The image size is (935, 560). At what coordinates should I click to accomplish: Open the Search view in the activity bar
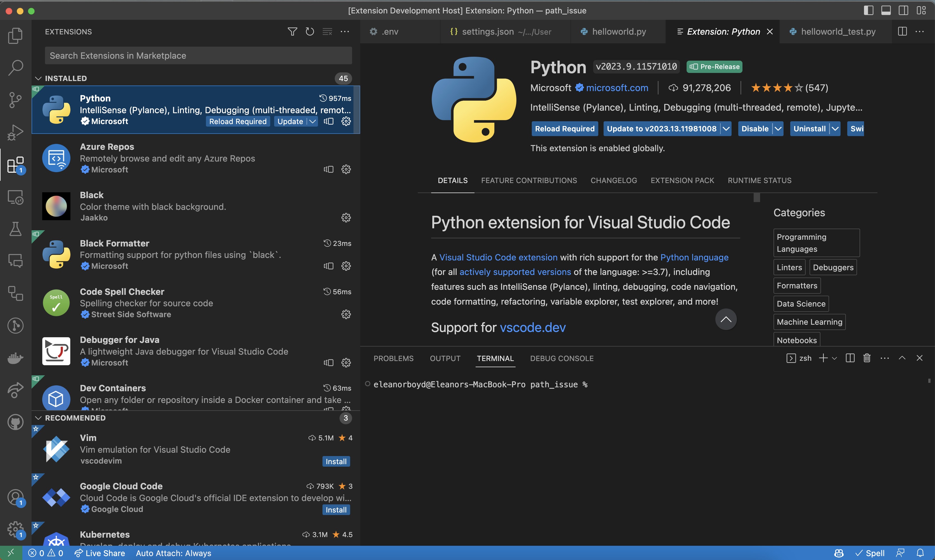click(15, 67)
